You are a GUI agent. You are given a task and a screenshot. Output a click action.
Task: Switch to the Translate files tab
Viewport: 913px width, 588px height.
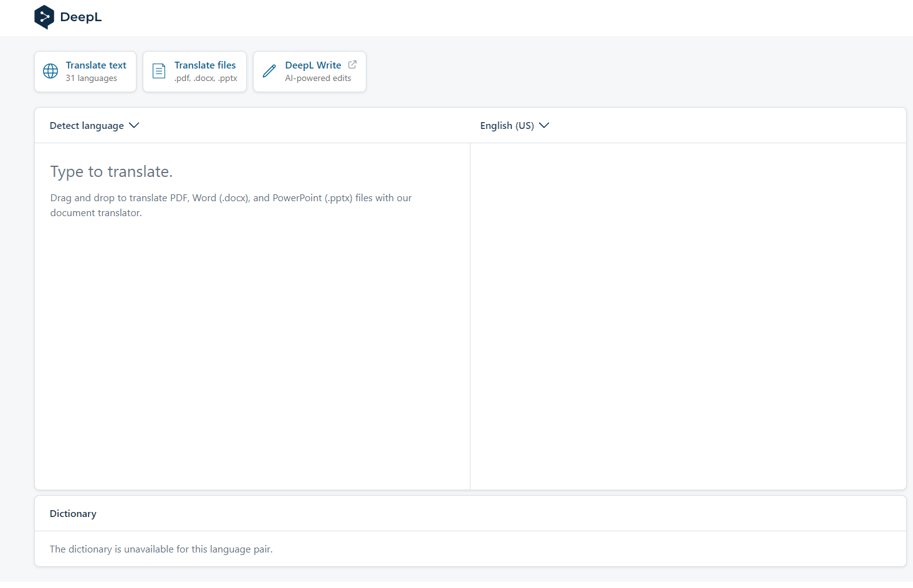point(194,72)
